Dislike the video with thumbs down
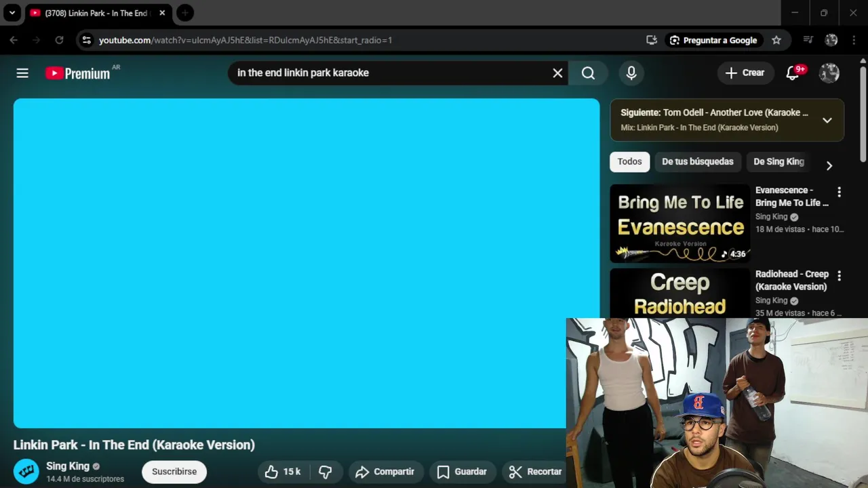The image size is (868, 488). pos(325,472)
